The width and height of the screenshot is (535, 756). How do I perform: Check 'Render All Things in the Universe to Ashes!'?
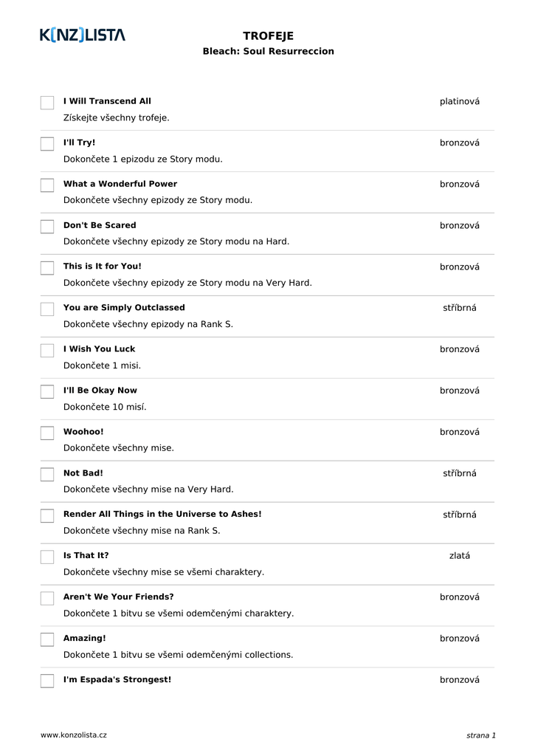(x=47, y=516)
